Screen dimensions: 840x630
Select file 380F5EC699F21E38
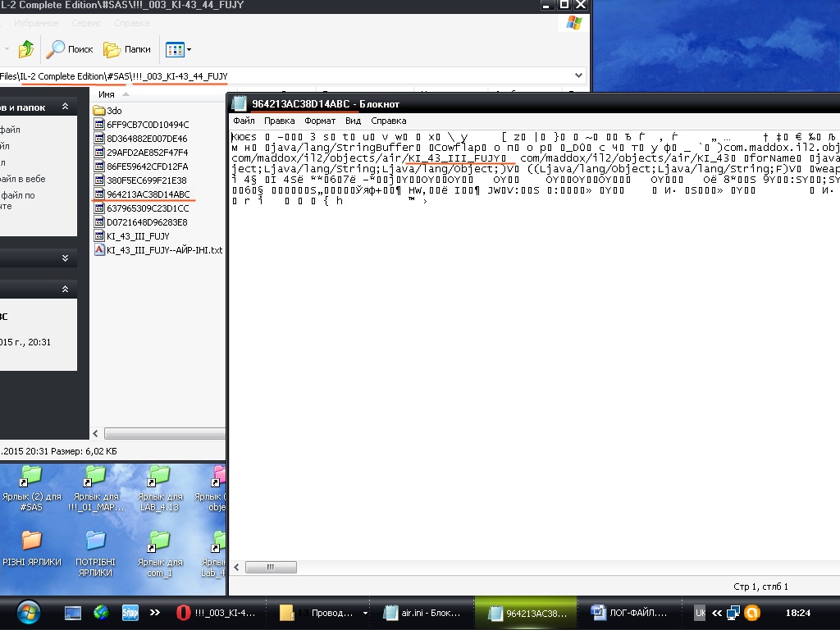click(140, 180)
